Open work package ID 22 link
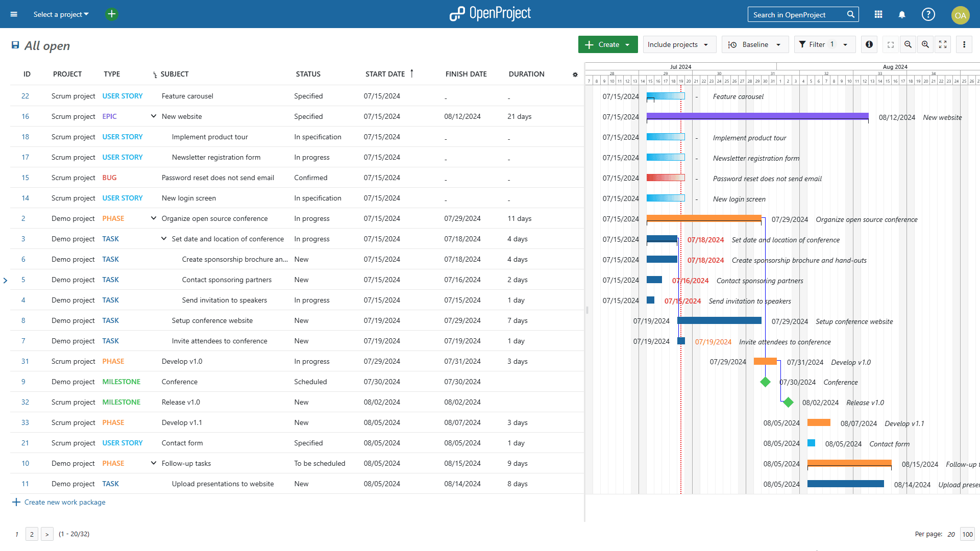Screen dimensions: 980x551 (x=25, y=96)
